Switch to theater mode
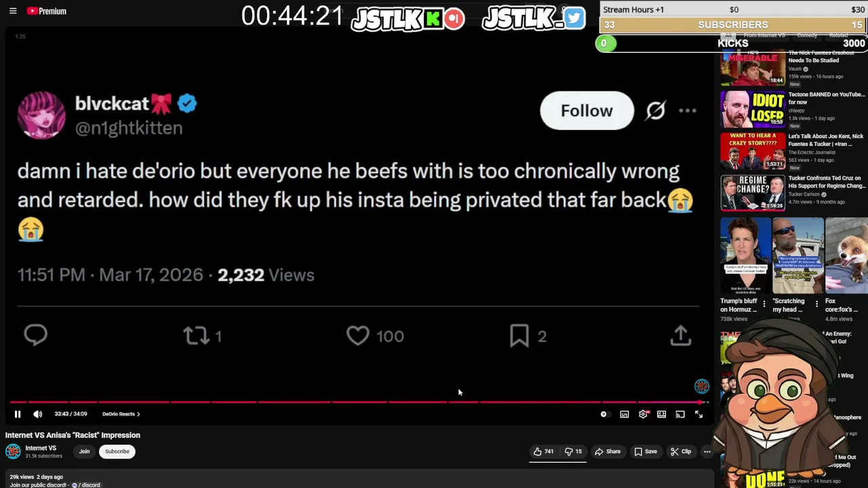 662,414
